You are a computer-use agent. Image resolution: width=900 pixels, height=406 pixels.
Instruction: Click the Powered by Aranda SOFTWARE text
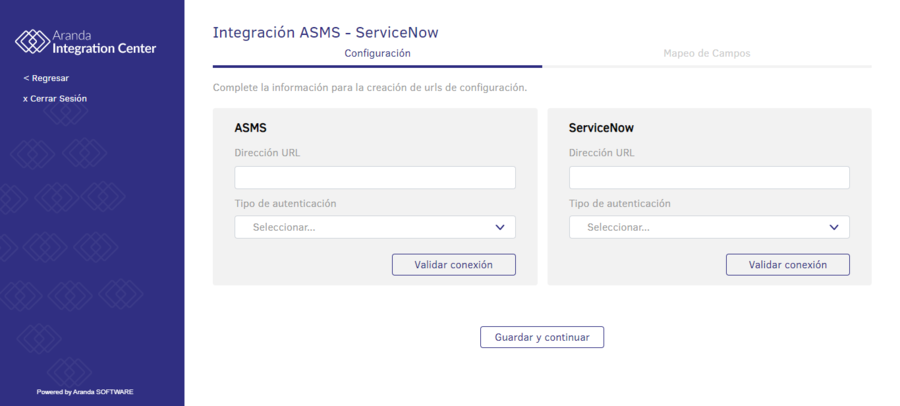pos(85,392)
